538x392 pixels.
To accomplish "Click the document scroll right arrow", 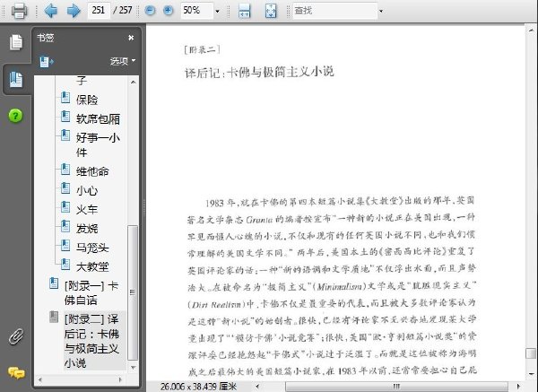I will coord(518,387).
